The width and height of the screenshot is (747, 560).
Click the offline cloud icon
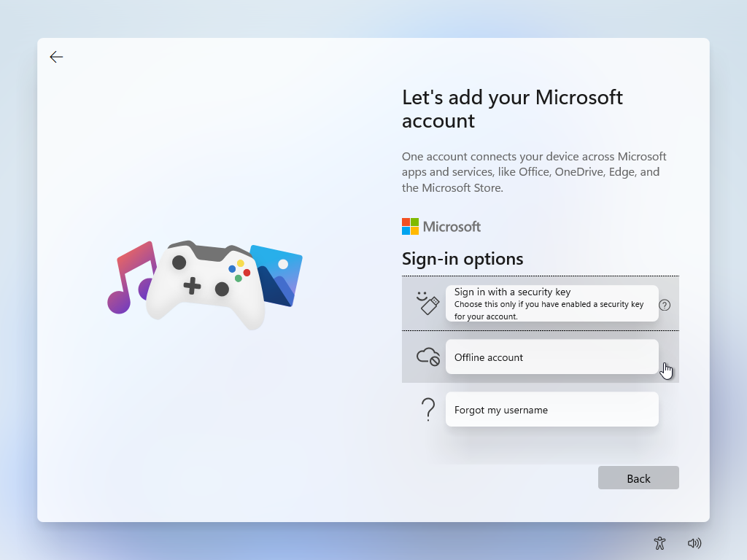tap(427, 357)
